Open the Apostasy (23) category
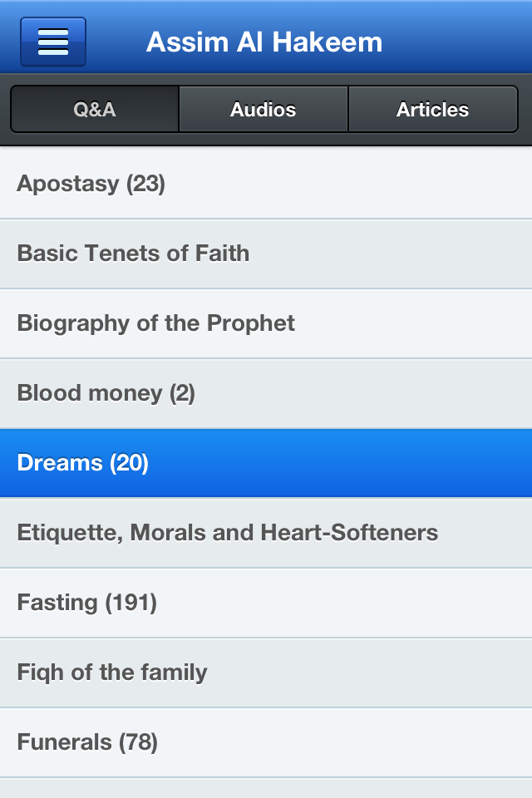This screenshot has width=532, height=798. point(266,184)
